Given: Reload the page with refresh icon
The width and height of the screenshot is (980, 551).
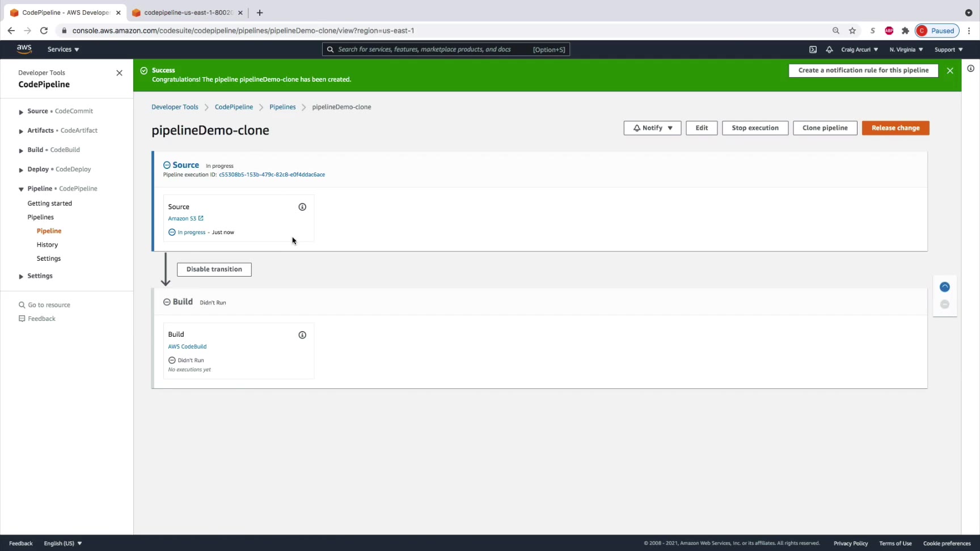Looking at the screenshot, I should point(44,31).
